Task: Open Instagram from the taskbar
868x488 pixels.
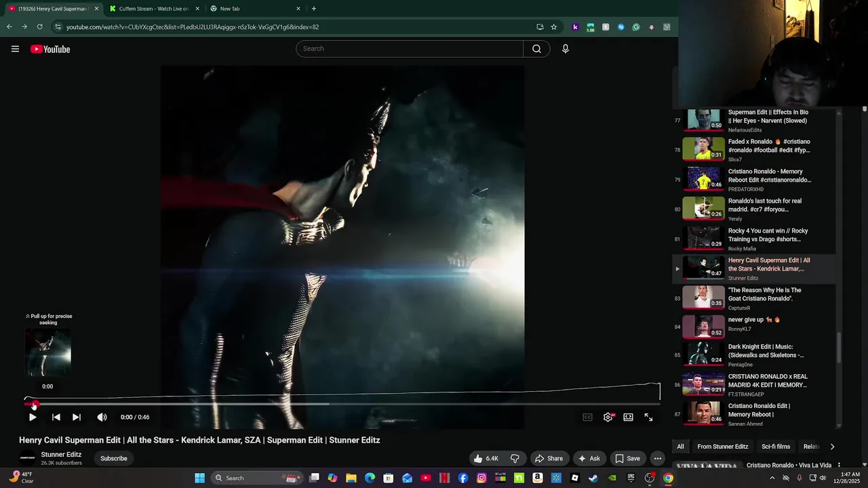Action: tap(481, 478)
